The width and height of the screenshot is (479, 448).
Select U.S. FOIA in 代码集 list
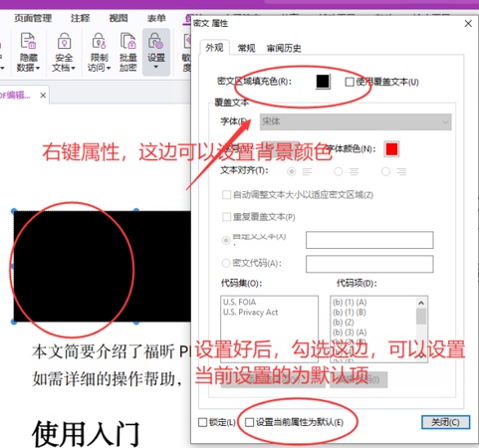[x=240, y=302]
